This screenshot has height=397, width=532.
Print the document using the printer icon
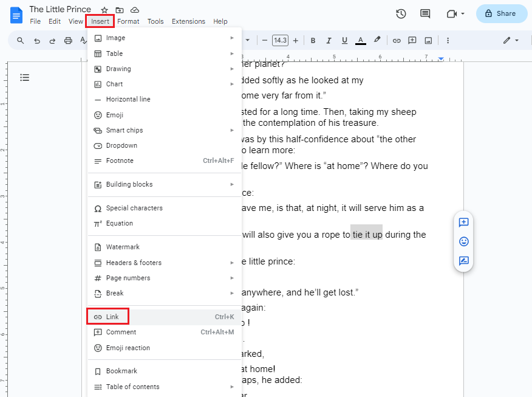(x=67, y=40)
